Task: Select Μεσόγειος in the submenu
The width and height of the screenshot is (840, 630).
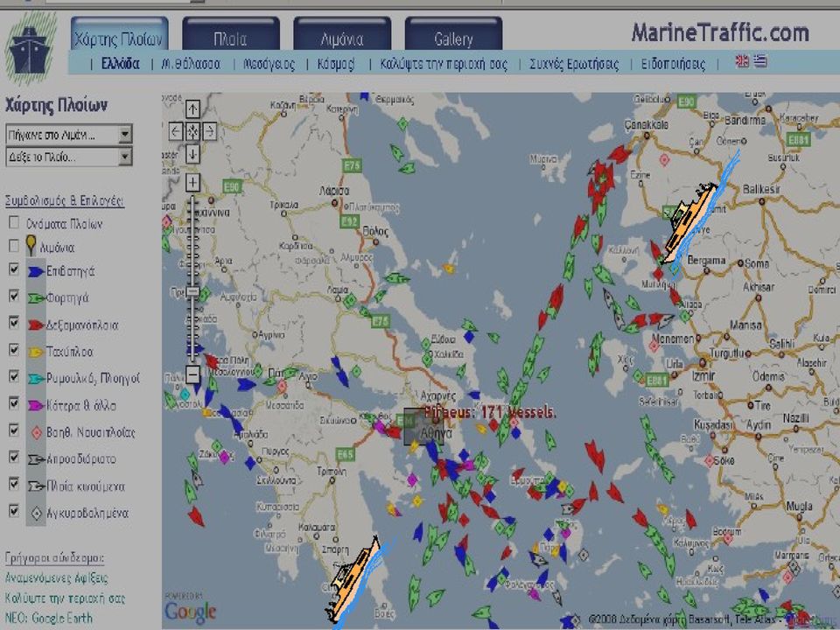Action: 269,64
